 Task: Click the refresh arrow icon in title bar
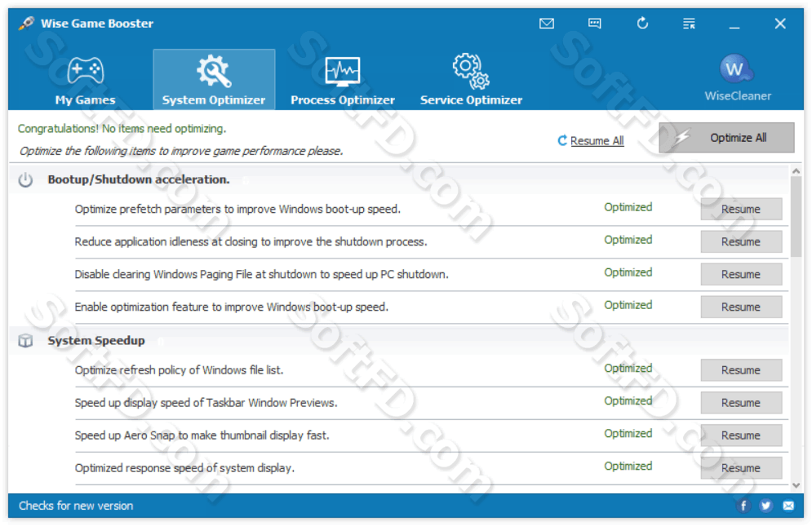click(x=642, y=24)
